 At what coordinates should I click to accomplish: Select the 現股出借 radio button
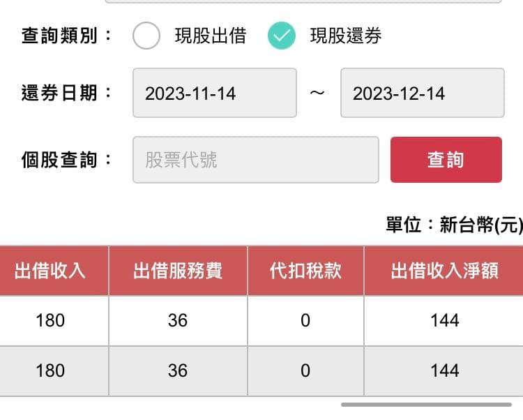[x=146, y=36]
